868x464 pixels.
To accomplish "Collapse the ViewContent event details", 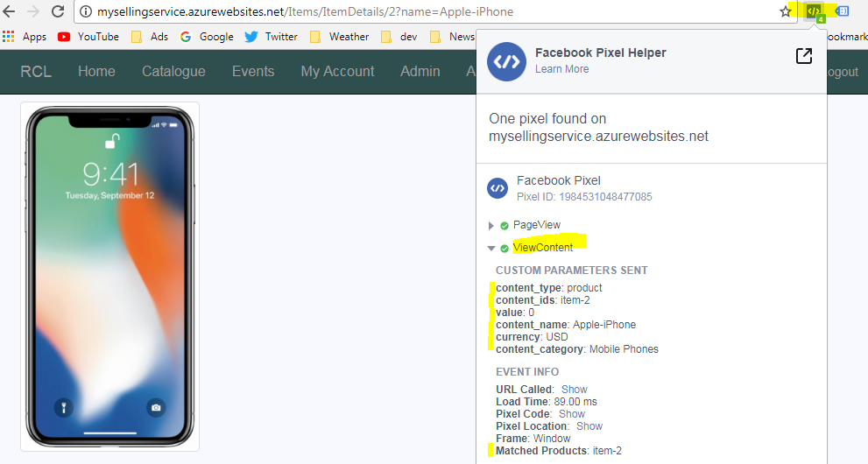I will coord(491,249).
